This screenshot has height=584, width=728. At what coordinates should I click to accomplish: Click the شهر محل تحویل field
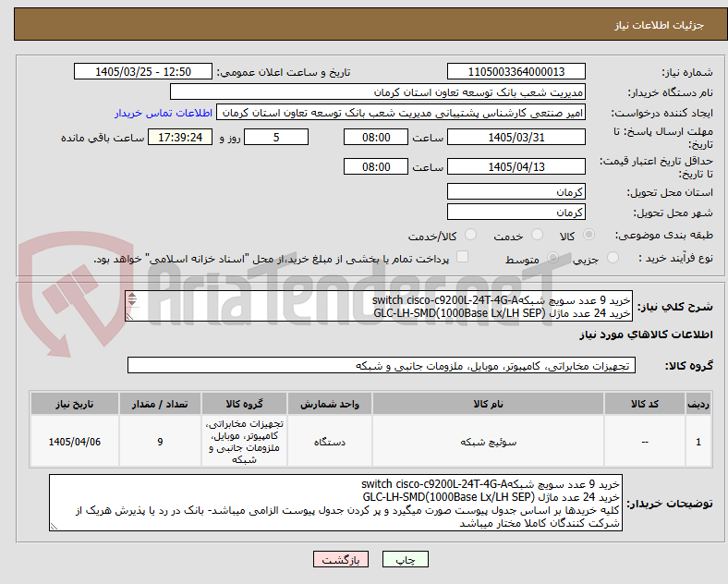tap(516, 213)
